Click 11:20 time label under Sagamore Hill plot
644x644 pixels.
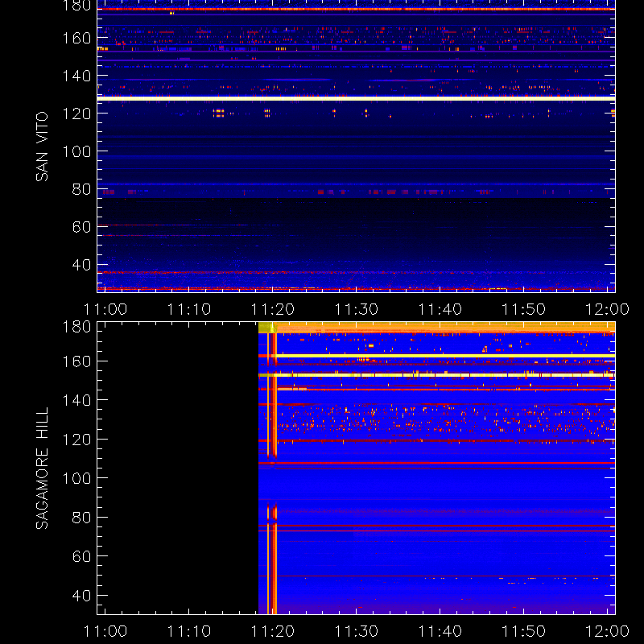pyautogui.click(x=273, y=631)
